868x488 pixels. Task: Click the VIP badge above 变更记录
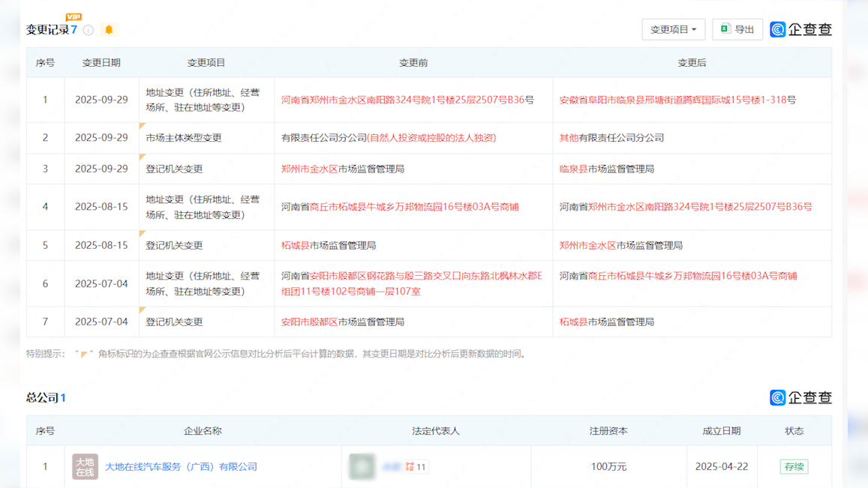click(x=74, y=17)
